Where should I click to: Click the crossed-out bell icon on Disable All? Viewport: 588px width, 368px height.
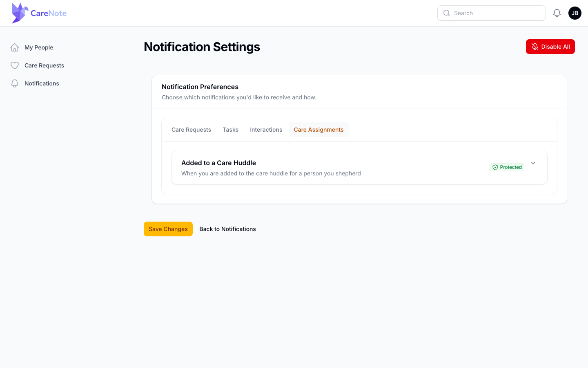click(x=535, y=47)
